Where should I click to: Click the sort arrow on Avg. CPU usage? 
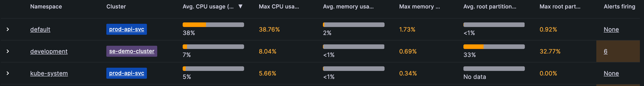tap(240, 6)
